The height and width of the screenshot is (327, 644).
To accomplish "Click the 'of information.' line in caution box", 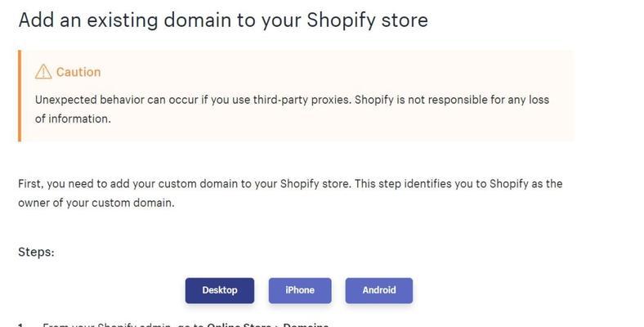I will [73, 119].
